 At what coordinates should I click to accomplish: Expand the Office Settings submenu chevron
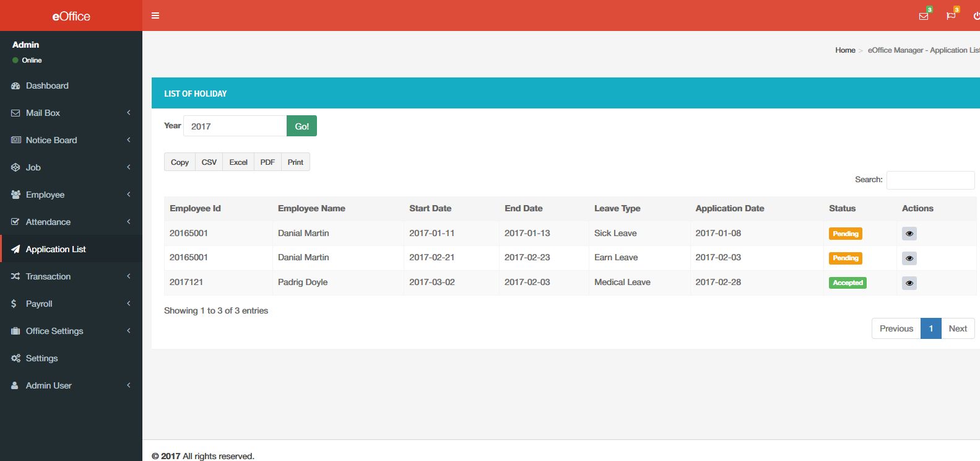pos(129,331)
